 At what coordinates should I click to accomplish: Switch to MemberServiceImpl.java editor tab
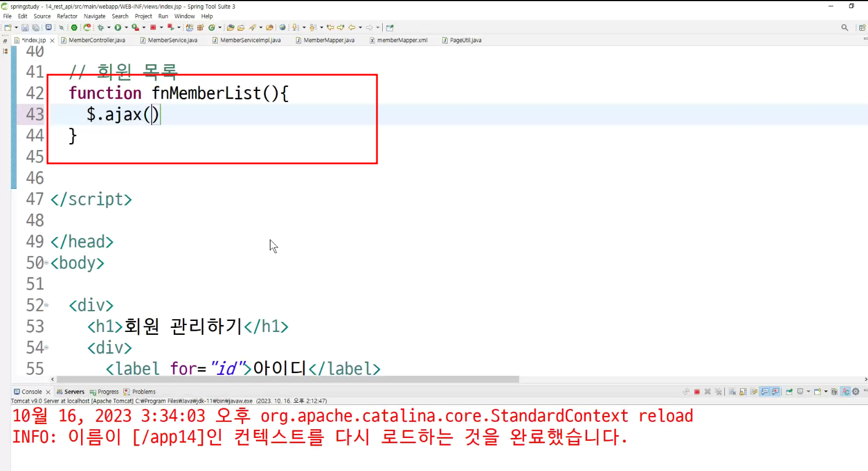click(246, 40)
